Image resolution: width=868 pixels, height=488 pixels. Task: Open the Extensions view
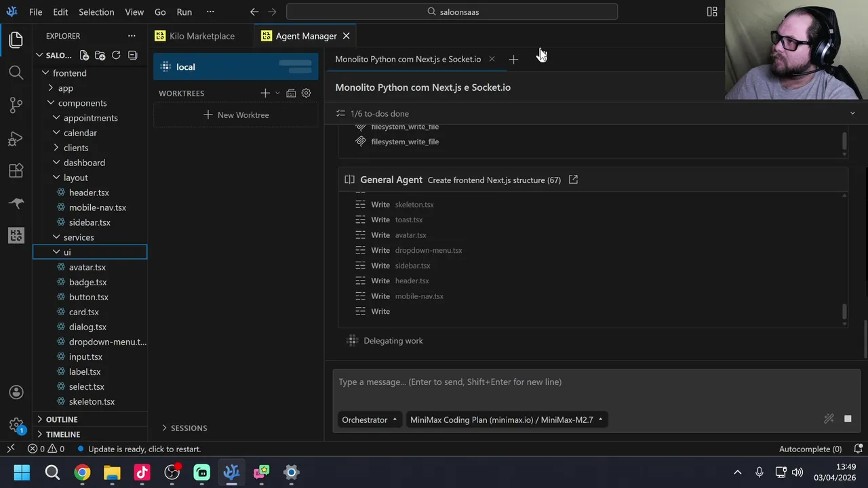tap(16, 171)
